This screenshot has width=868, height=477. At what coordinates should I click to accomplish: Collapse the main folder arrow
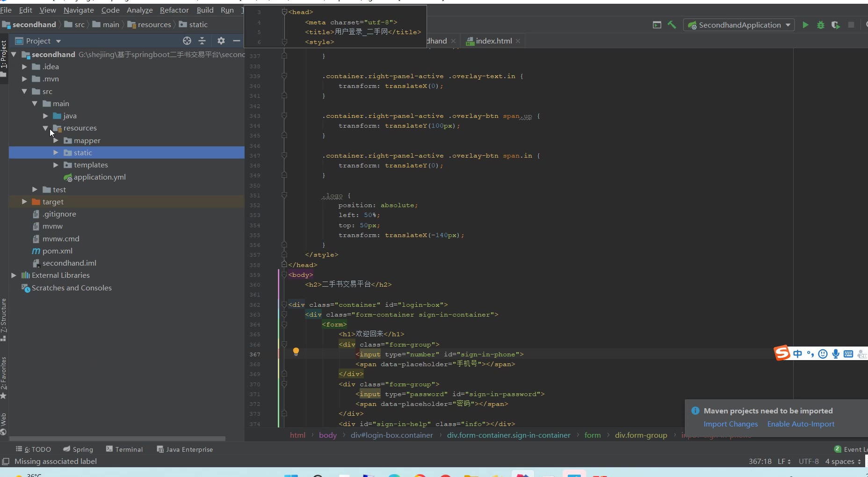35,104
